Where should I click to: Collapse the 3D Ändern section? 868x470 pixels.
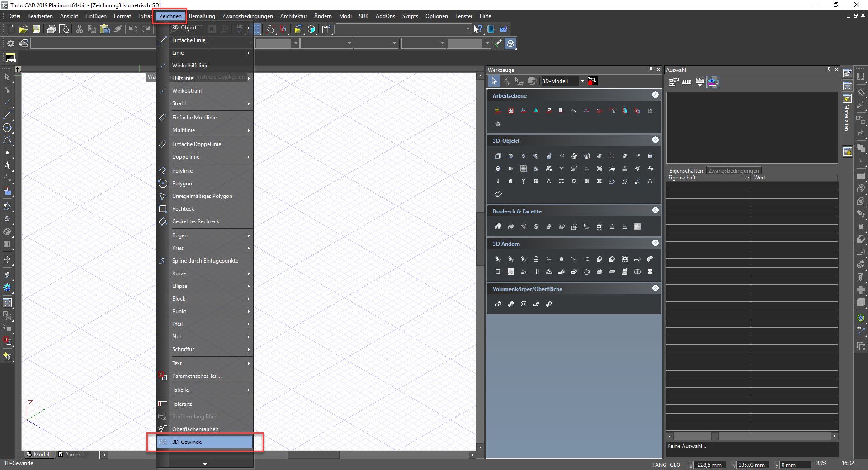tap(655, 243)
